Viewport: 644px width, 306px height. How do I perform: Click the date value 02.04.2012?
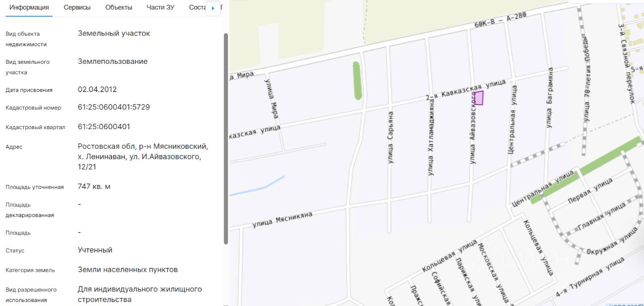pos(97,89)
